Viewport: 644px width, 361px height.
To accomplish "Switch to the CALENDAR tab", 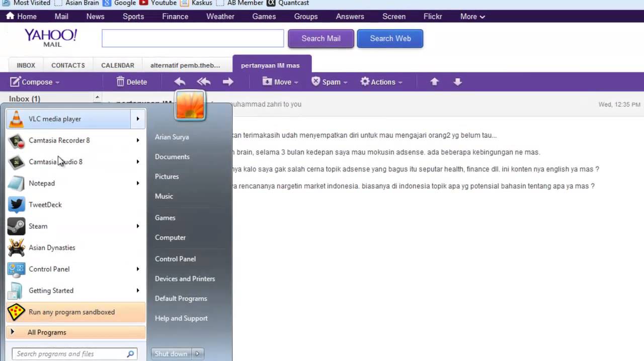I will pyautogui.click(x=118, y=65).
